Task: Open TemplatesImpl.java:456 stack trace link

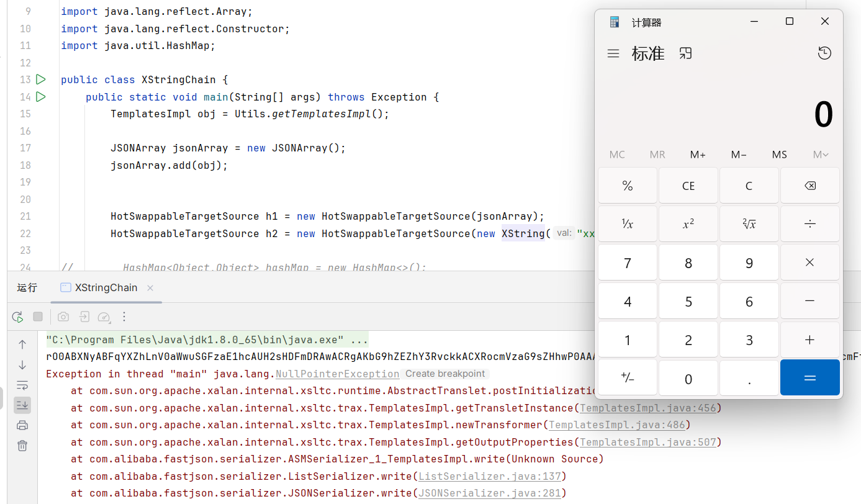Action: [x=648, y=408]
